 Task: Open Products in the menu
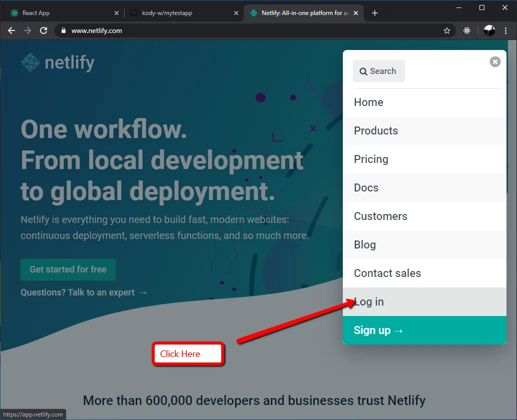coord(424,131)
